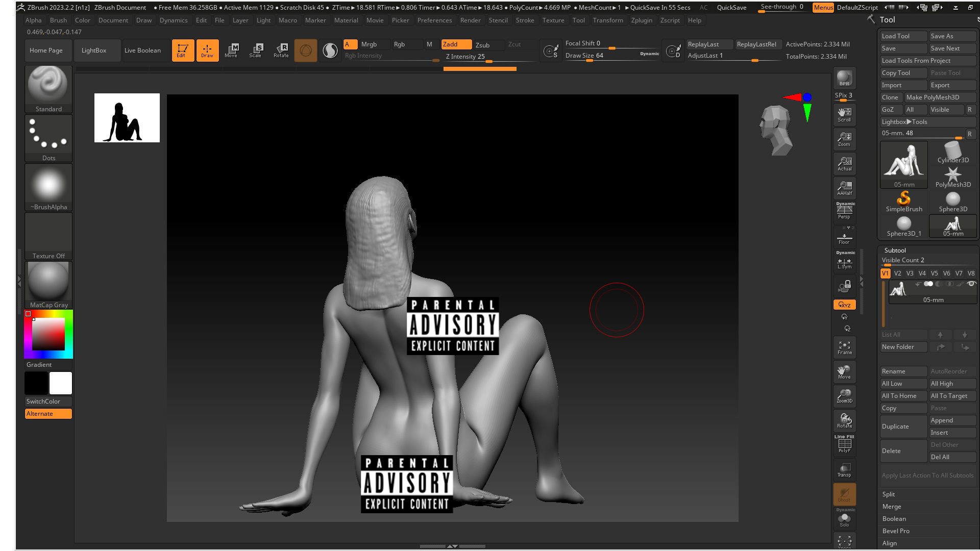Click the Append button

(952, 420)
